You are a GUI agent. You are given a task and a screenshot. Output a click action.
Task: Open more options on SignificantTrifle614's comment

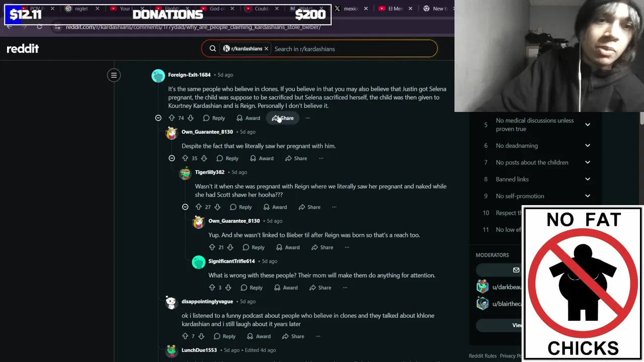point(345,288)
